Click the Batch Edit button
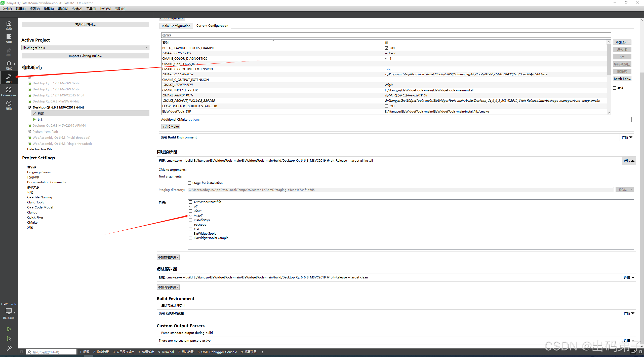 [622, 79]
